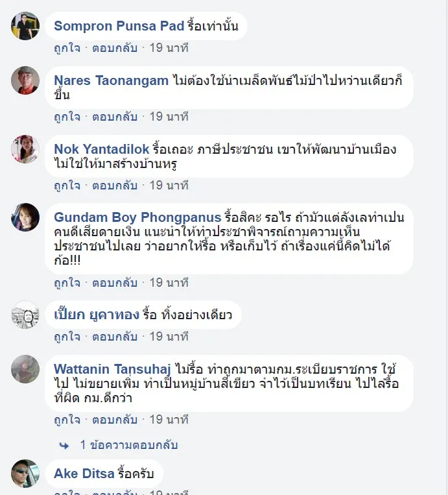
Task: Open Gundam Boy Phongpanus name link
Action: (x=137, y=217)
